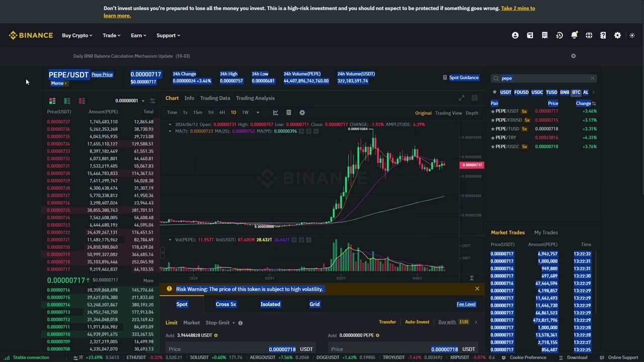This screenshot has height=362, width=644.
Task: Open multi-chart layout icon
Action: tap(474, 98)
